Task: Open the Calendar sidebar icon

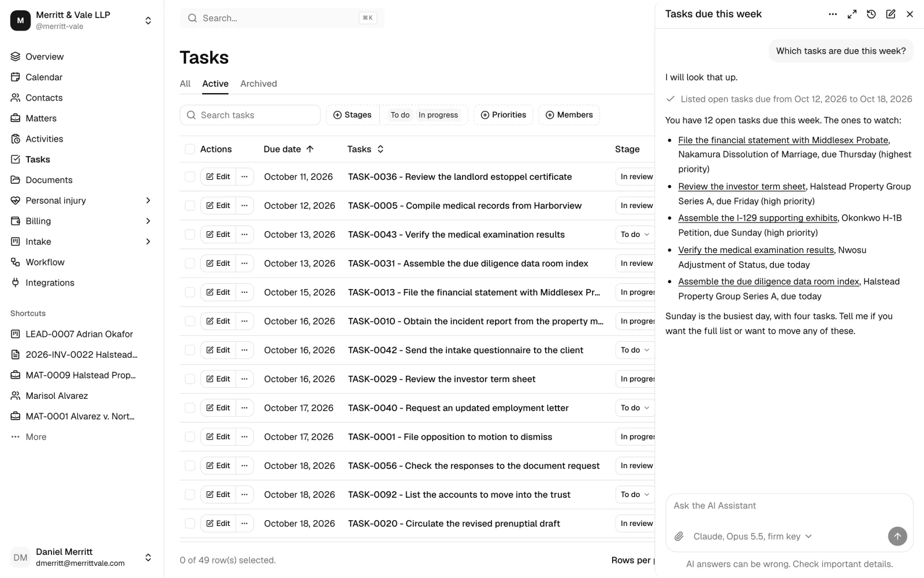Action: pos(16,77)
